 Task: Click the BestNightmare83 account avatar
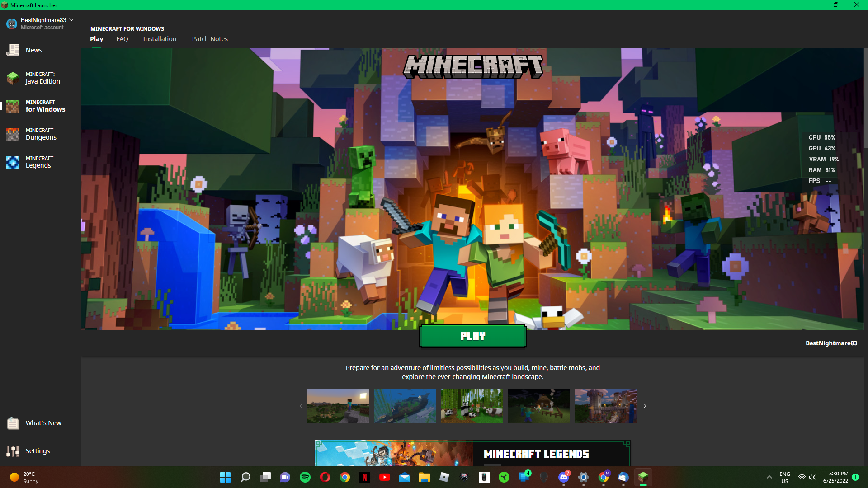coord(12,23)
